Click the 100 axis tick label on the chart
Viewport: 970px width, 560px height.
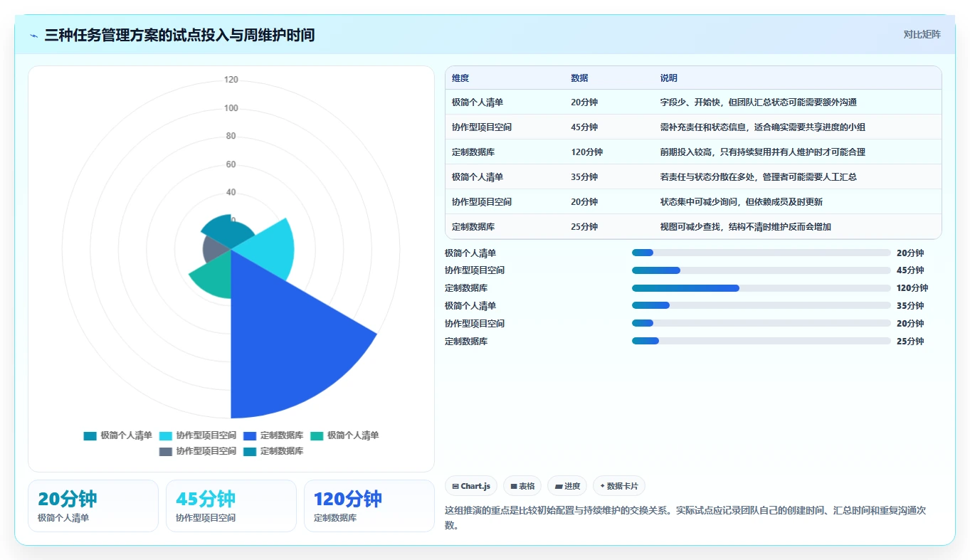click(231, 108)
